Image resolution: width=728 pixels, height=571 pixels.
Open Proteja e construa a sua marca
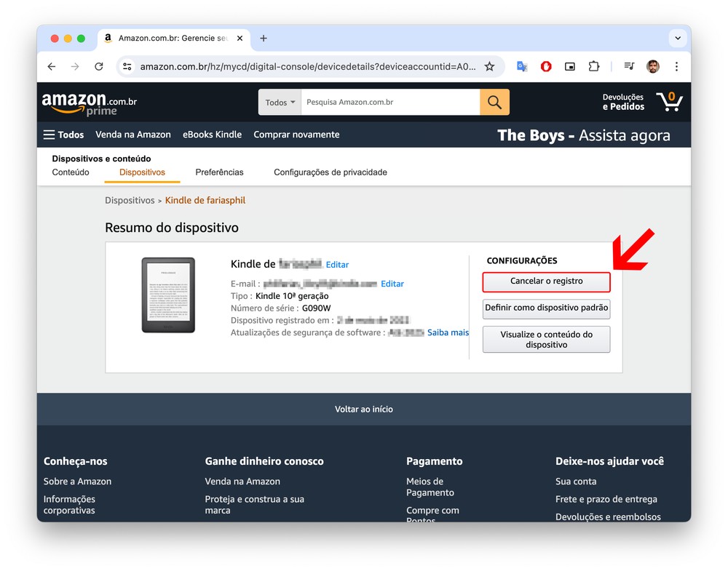click(254, 505)
